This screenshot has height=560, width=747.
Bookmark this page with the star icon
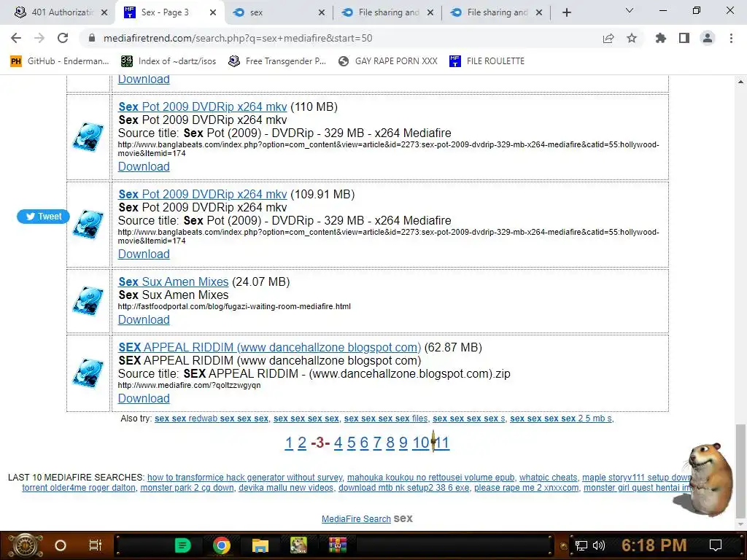point(632,38)
